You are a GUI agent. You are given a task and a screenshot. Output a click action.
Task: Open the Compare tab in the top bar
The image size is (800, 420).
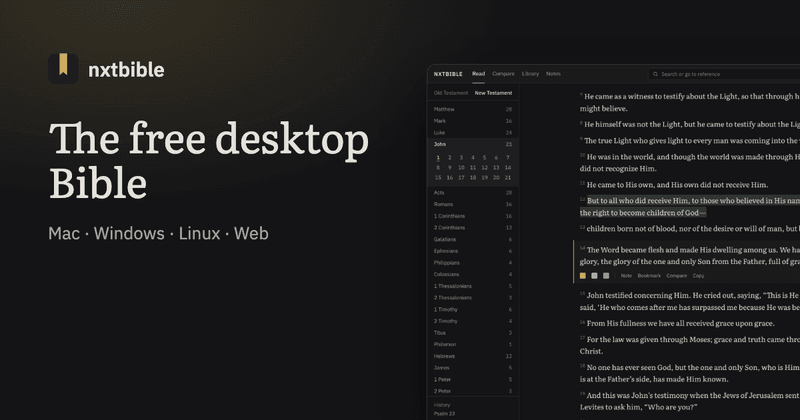coord(503,74)
